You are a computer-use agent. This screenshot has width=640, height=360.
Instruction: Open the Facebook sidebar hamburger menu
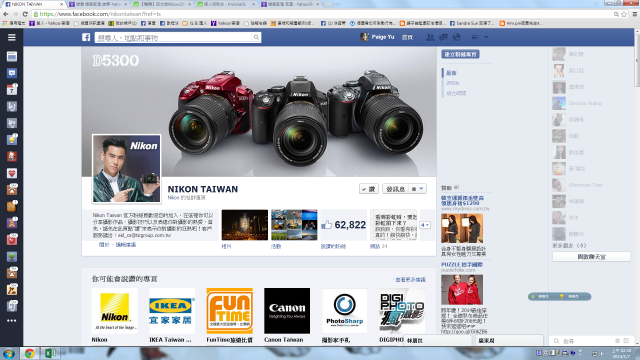tap(11, 38)
